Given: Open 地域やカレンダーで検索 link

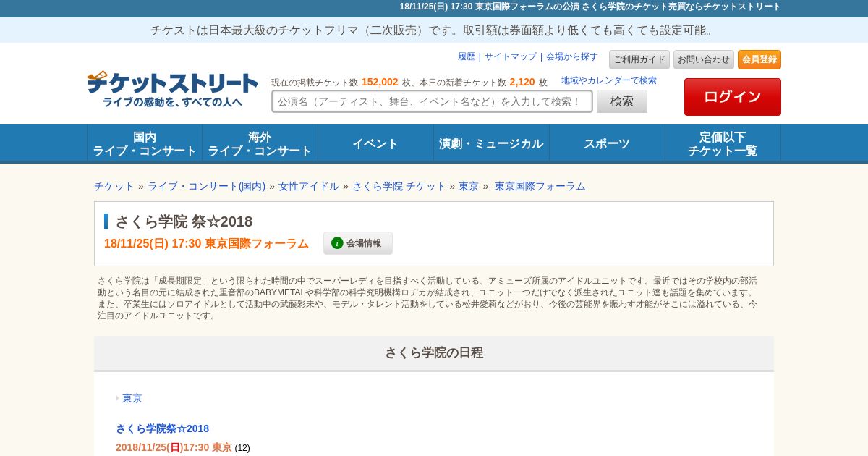Looking at the screenshot, I should point(609,80).
